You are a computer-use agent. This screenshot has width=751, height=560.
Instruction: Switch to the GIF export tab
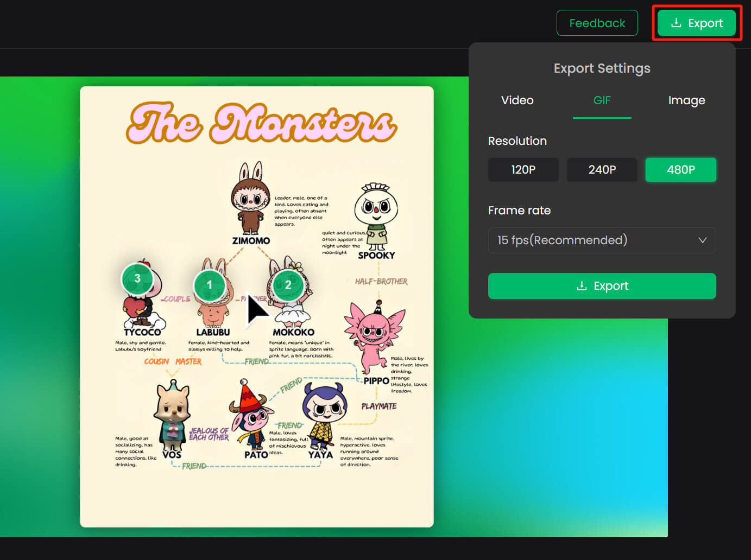(602, 100)
